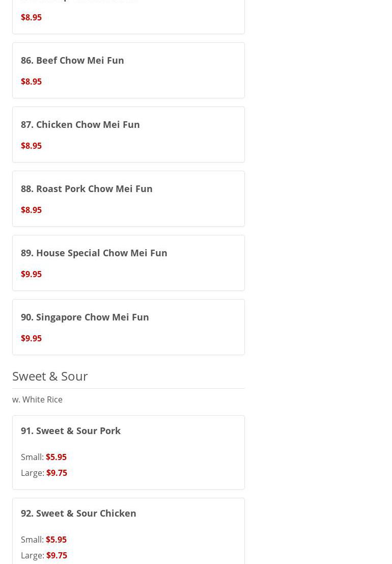This screenshot has height=564, width=392.
Task: Click the $9.95 price under Singapore Chow Mei Fun
Action: point(31,338)
